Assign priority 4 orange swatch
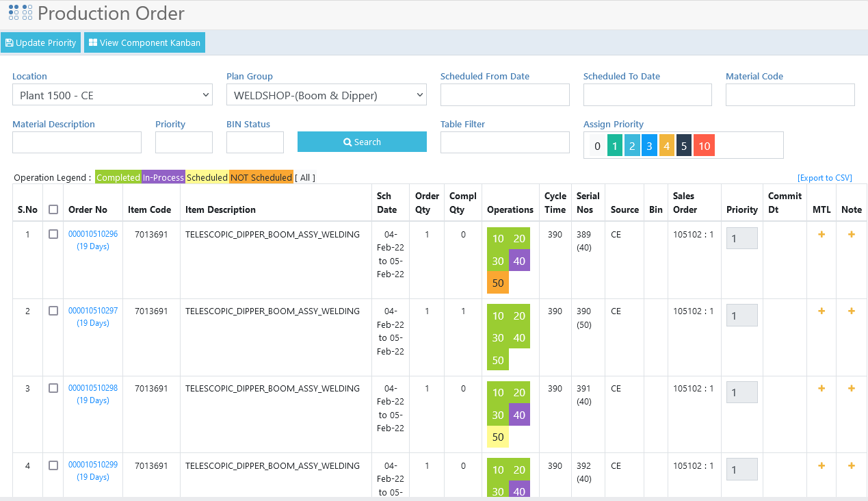868x501 pixels. coord(667,146)
